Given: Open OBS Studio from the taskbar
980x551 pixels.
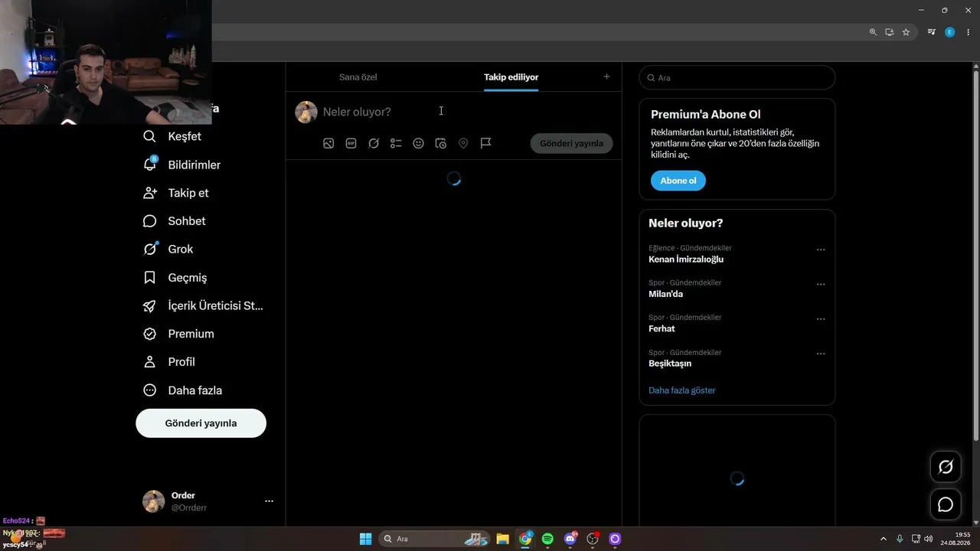Looking at the screenshot, I should pos(592,539).
